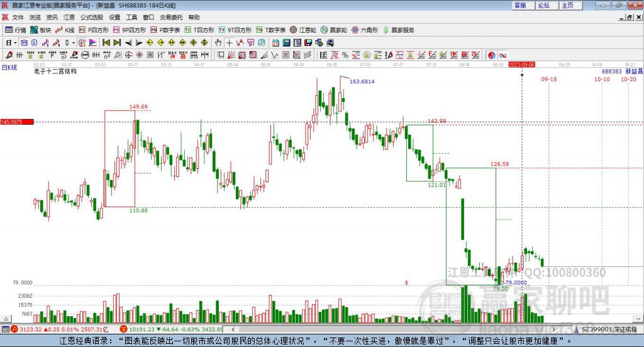Screen dimensions: 644x347
Task: Click the 09-18 projected date label
Action: [548, 79]
